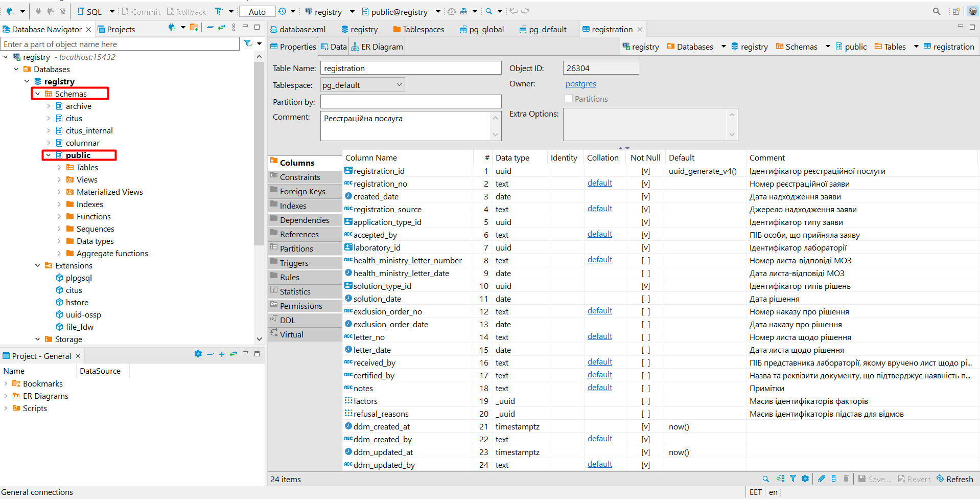This screenshot has height=499, width=980.
Task: Click the edit pencil icon in bottom toolbar
Action: point(822,479)
